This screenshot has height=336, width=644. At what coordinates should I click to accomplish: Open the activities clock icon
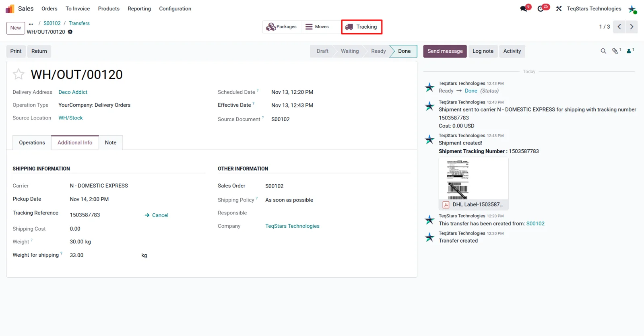[x=541, y=8]
